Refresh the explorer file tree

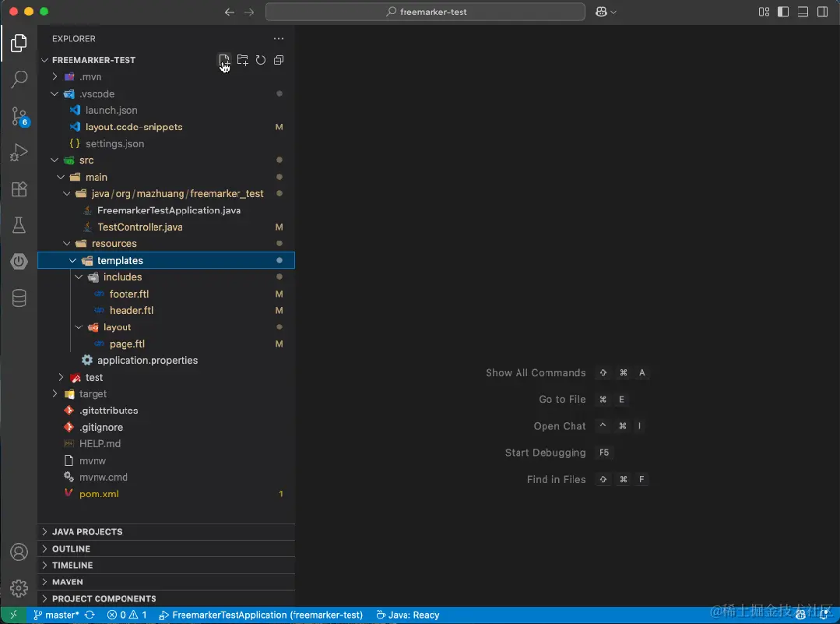260,60
